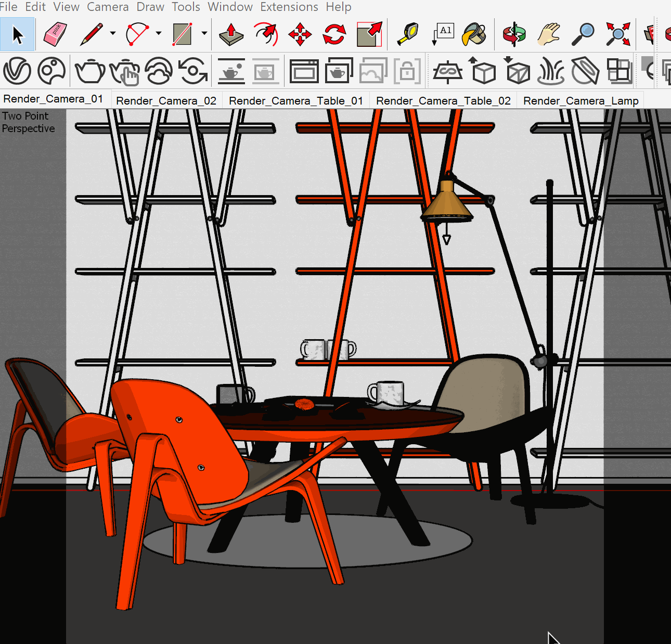Click the Export V-Ray scene teapot icon
Viewport: 671px width, 644px height.
tap(231, 71)
